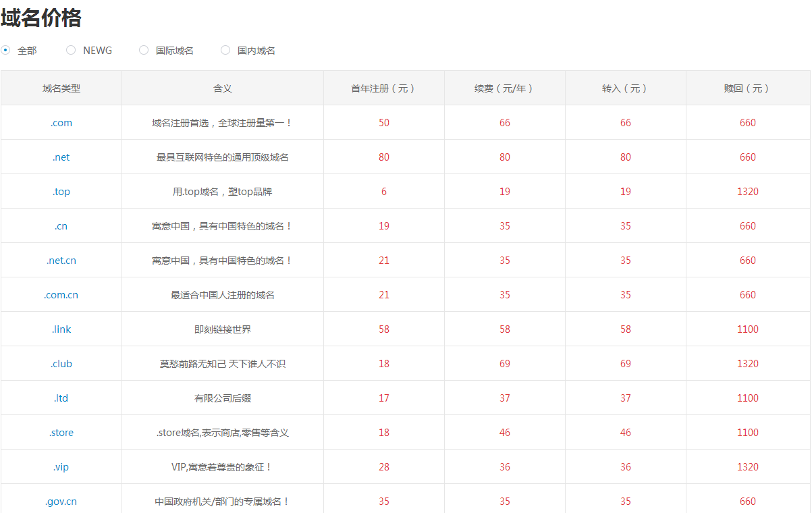Open the .store domain link

61,433
